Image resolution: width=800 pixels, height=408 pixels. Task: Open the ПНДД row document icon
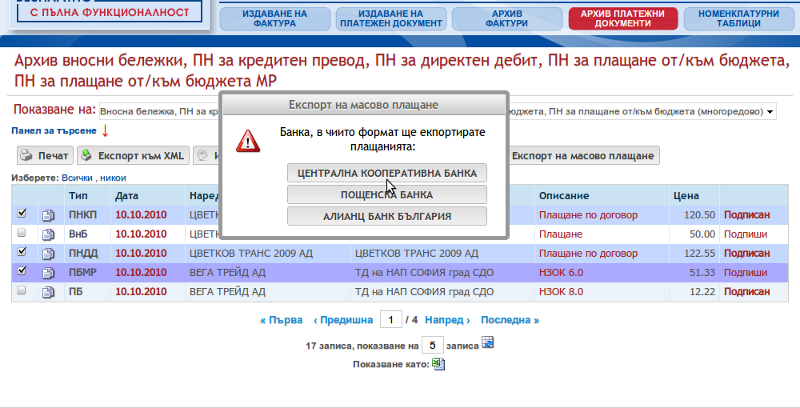click(48, 254)
